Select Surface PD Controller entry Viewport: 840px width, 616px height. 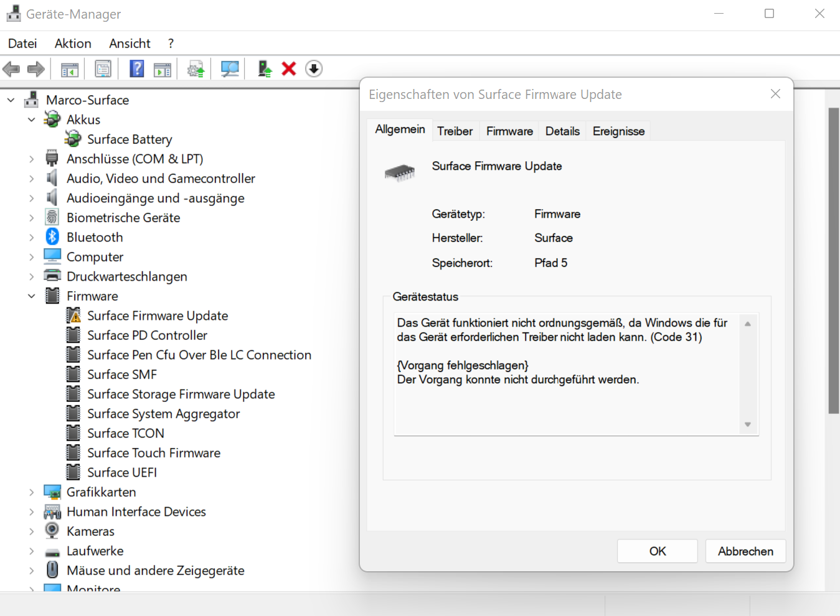pos(147,335)
